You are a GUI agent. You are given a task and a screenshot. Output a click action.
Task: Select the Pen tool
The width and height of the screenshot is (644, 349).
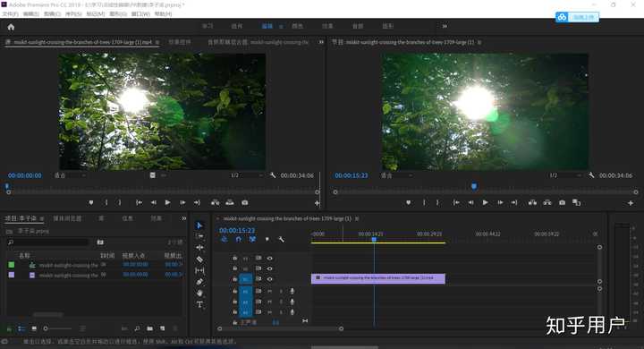click(199, 282)
